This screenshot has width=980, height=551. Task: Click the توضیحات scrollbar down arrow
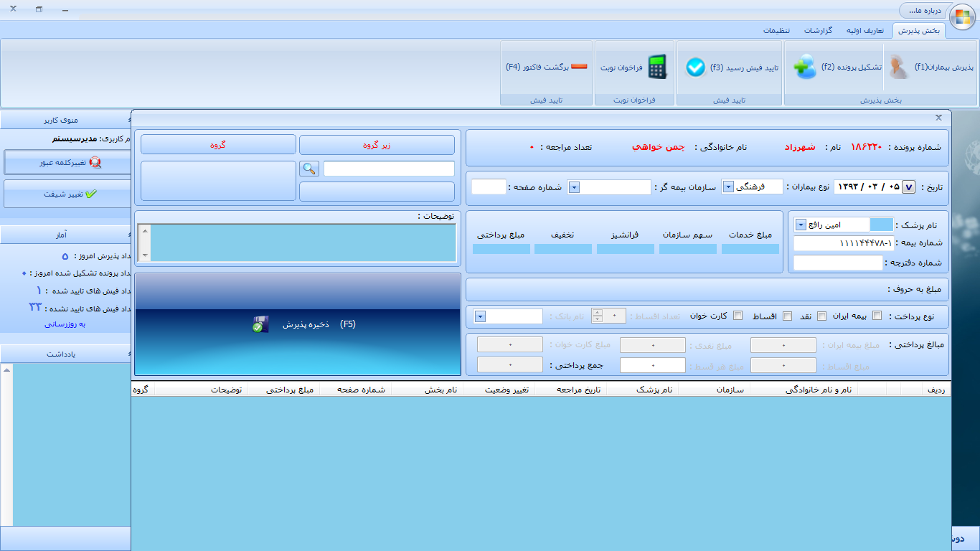point(145,255)
